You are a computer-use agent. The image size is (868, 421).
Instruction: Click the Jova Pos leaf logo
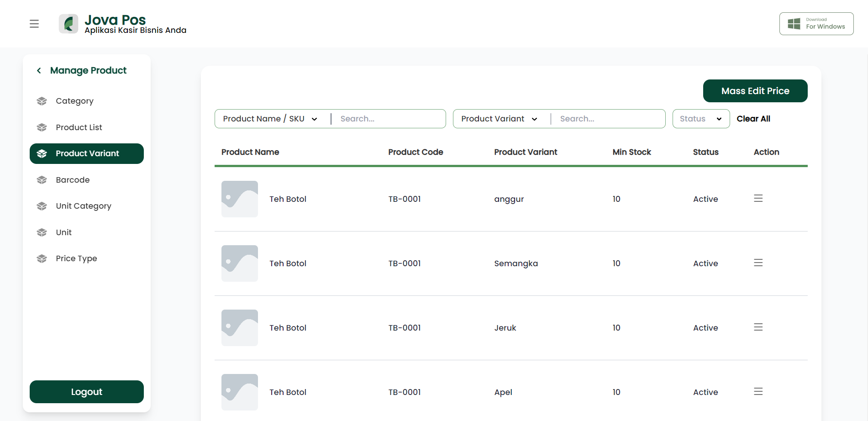pos(68,24)
